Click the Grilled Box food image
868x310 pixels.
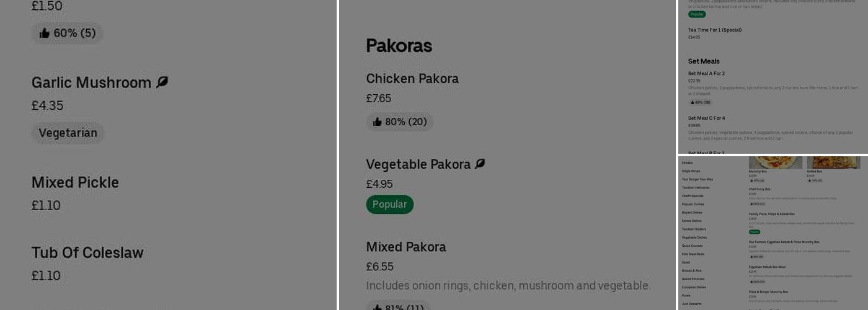(833, 162)
